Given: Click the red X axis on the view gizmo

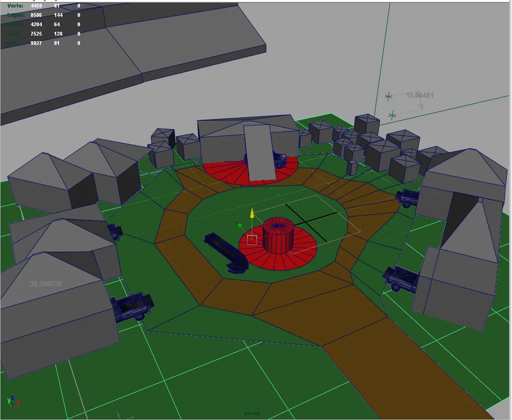Looking at the screenshot, I should click(x=18, y=403).
